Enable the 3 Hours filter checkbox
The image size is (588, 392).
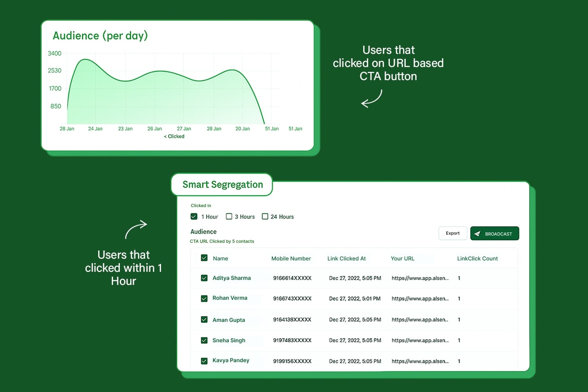(229, 217)
